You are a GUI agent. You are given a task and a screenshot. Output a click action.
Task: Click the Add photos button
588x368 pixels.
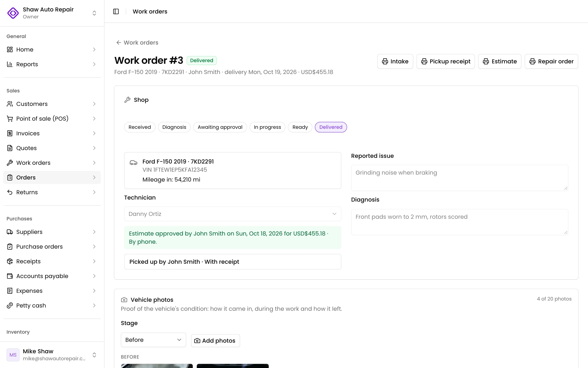(x=215, y=340)
